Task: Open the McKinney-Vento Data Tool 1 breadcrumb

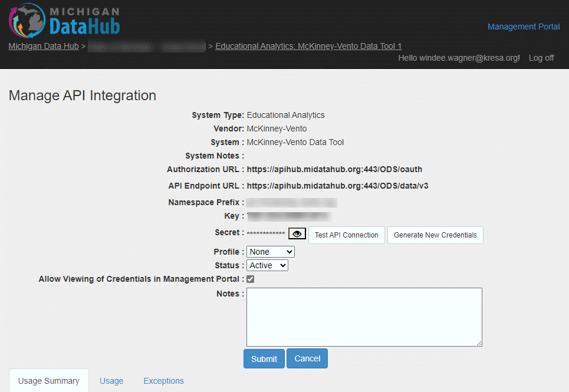Action: point(308,46)
